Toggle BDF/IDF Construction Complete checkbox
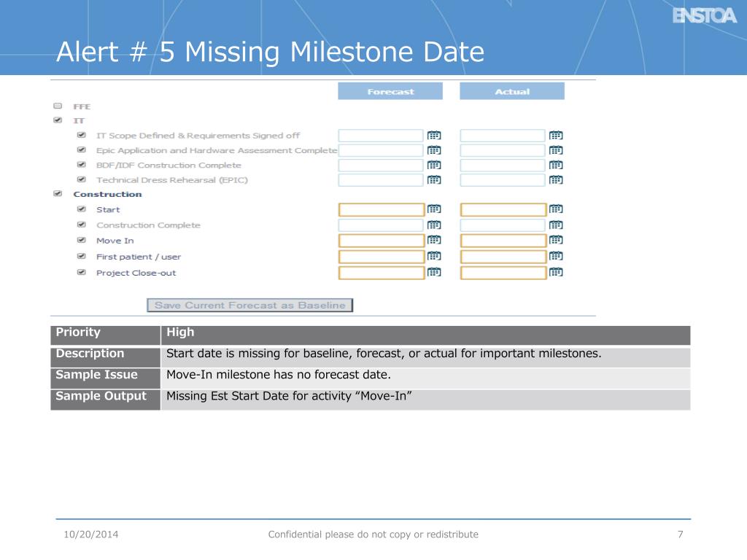This screenshot has height=560, width=747. (x=82, y=165)
